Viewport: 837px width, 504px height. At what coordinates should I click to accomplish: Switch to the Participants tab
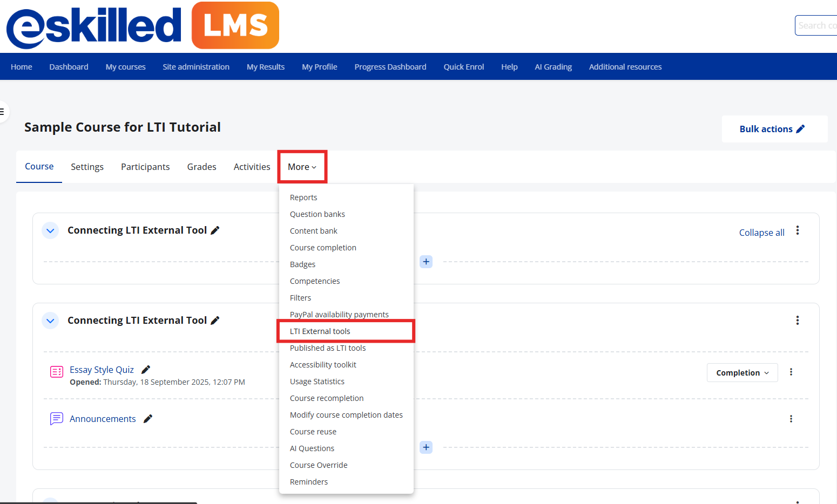[x=145, y=167]
